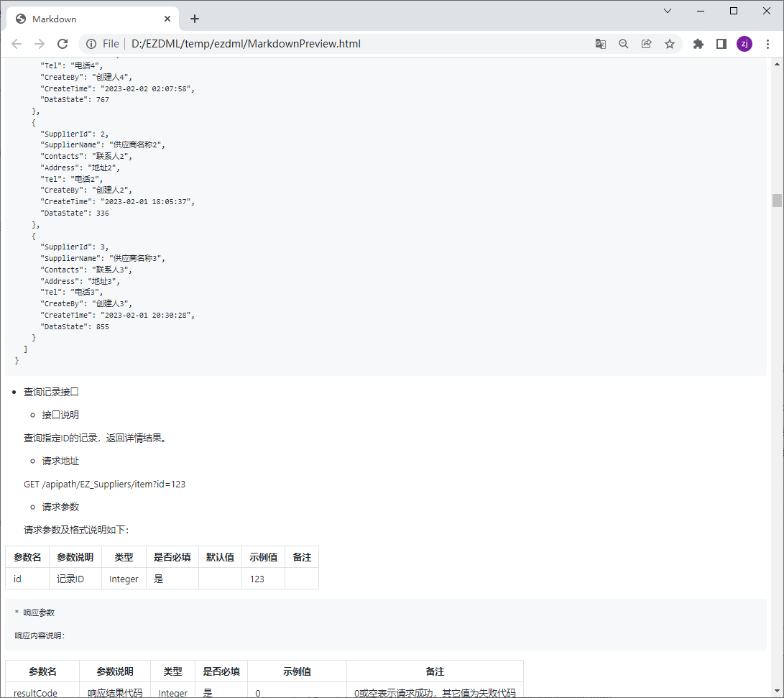Share this page via share icon
This screenshot has height=698, width=784.
point(647,44)
